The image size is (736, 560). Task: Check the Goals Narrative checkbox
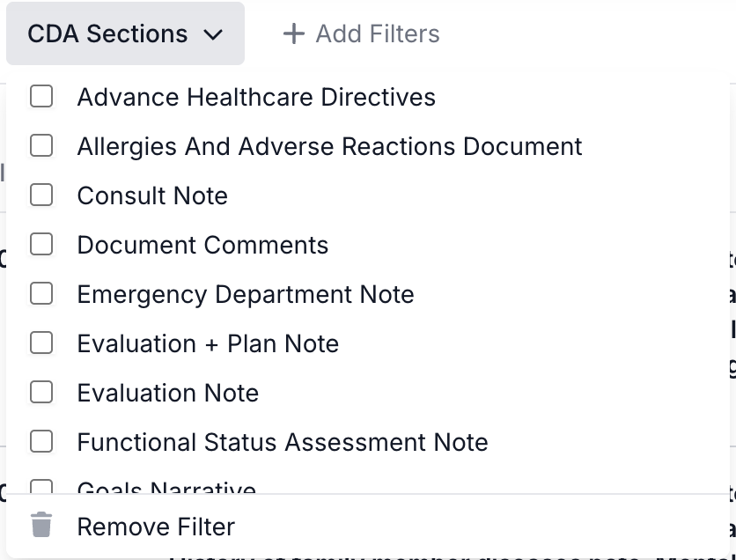(41, 487)
